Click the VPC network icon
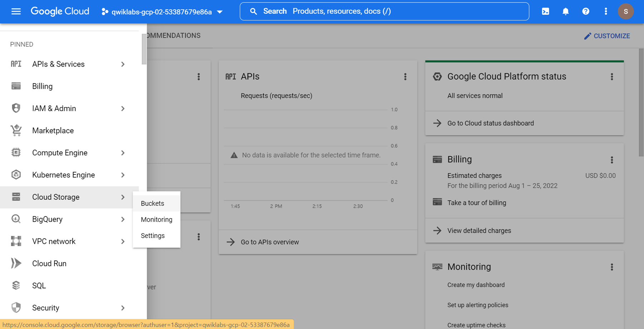Image resolution: width=644 pixels, height=329 pixels. pos(16,241)
